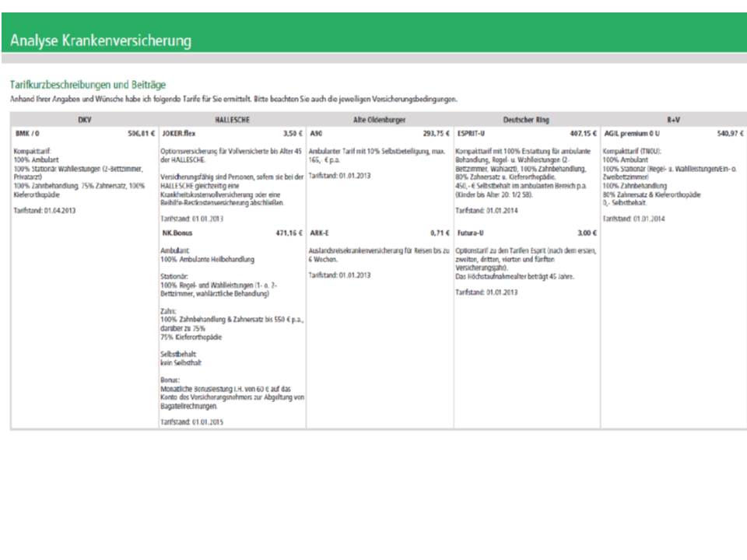Screen dimensions: 747x560
Task: Click the AGIL premium price 540,97 €
Action: [730, 133]
